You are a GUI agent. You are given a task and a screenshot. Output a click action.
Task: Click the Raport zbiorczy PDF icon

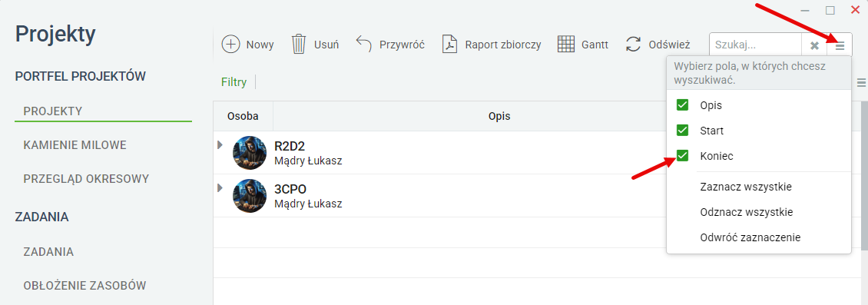[x=449, y=45]
